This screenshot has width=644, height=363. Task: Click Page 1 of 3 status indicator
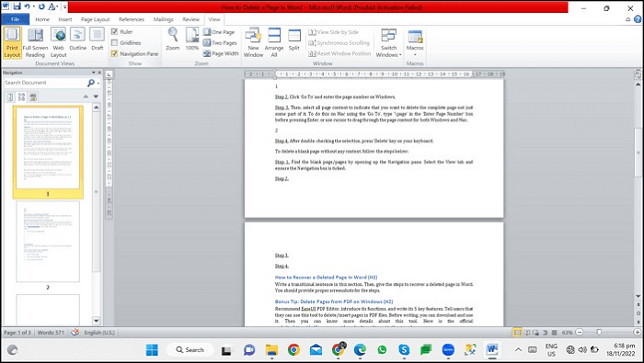[17, 333]
